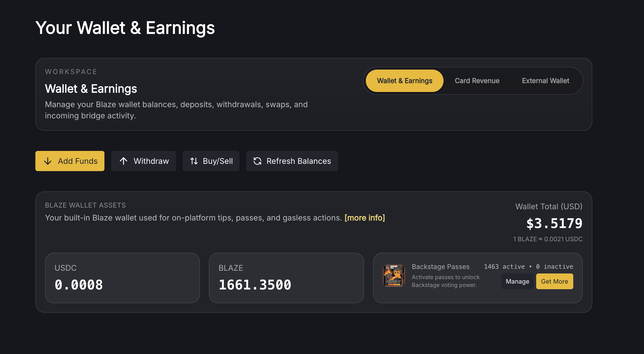Screen dimensions: 644x354
Task: Open the [more info] link
Action: pos(365,218)
